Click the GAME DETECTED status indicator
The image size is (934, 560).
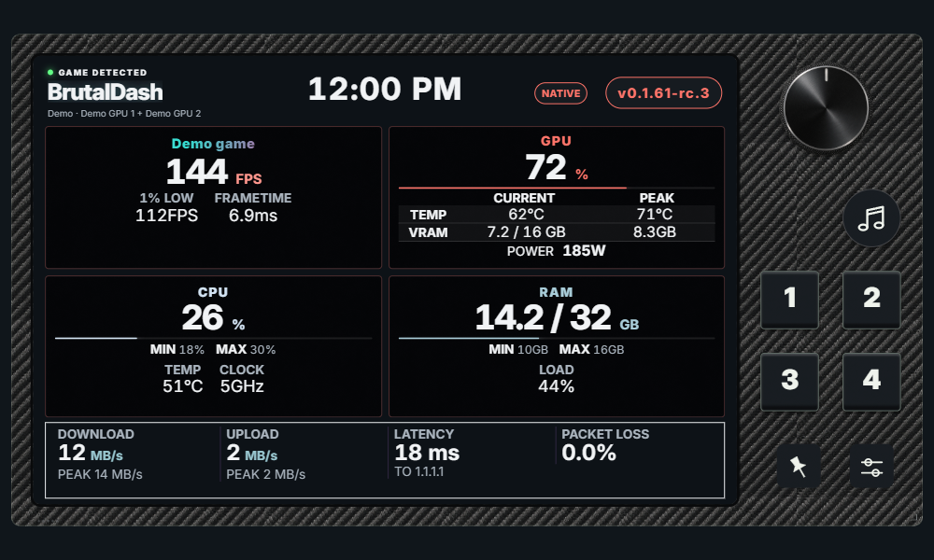pos(97,73)
